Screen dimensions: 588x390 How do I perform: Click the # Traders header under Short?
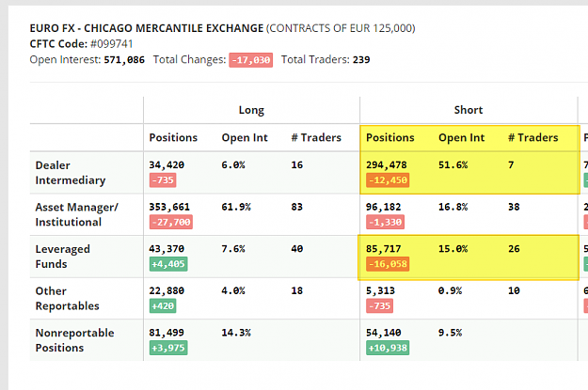[532, 137]
